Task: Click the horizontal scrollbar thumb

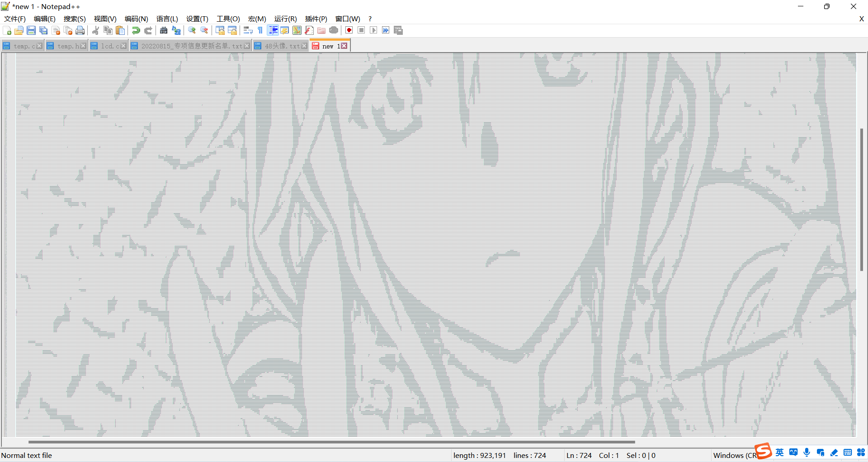Action: coord(331,442)
